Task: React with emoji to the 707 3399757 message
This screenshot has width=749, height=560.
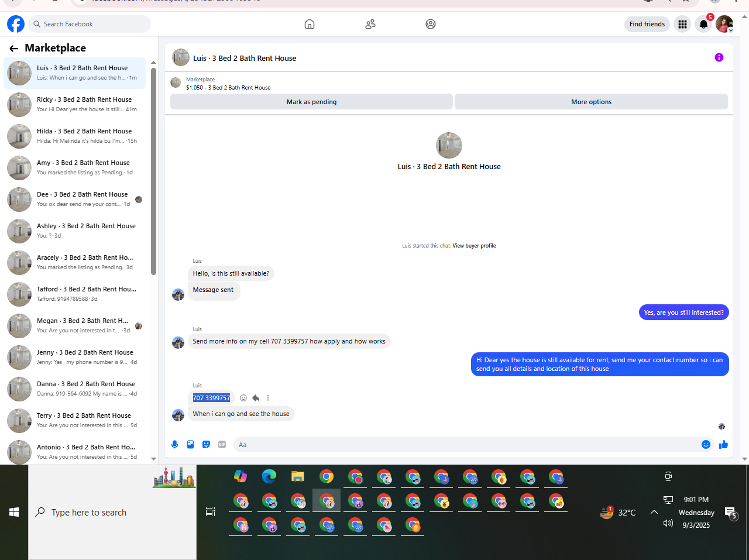Action: 243,398
